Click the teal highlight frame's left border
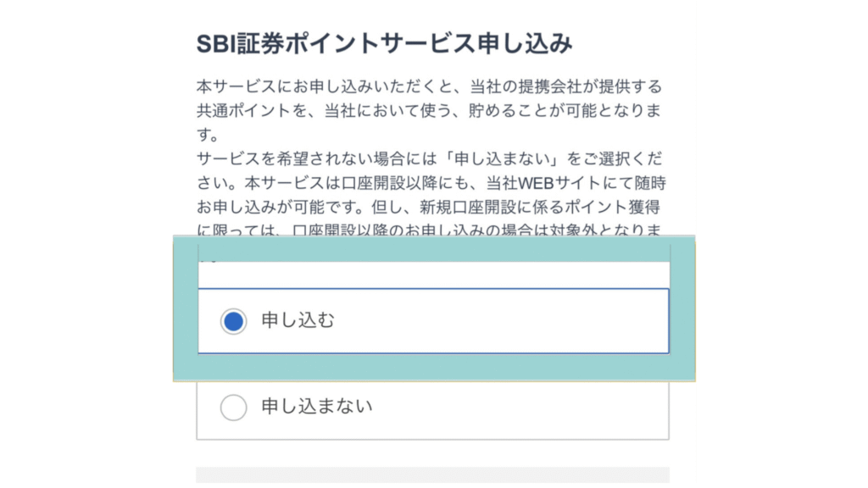Screen dimensions: 868x488 tap(185, 309)
